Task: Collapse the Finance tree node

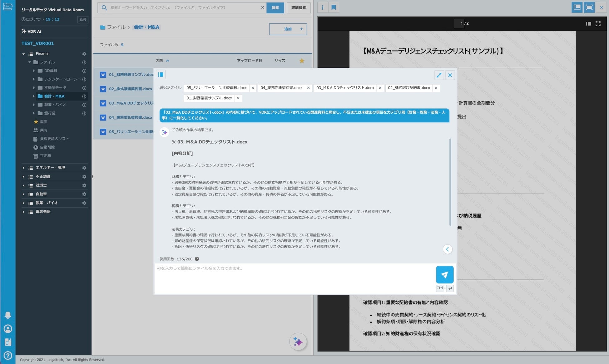Action: tap(23, 54)
